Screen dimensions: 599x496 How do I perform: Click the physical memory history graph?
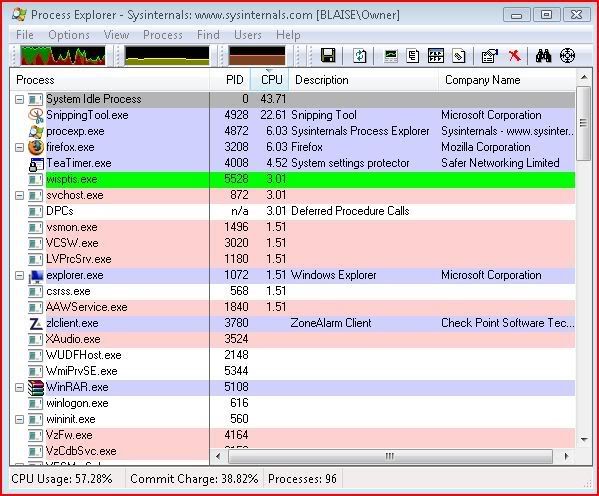[257, 55]
